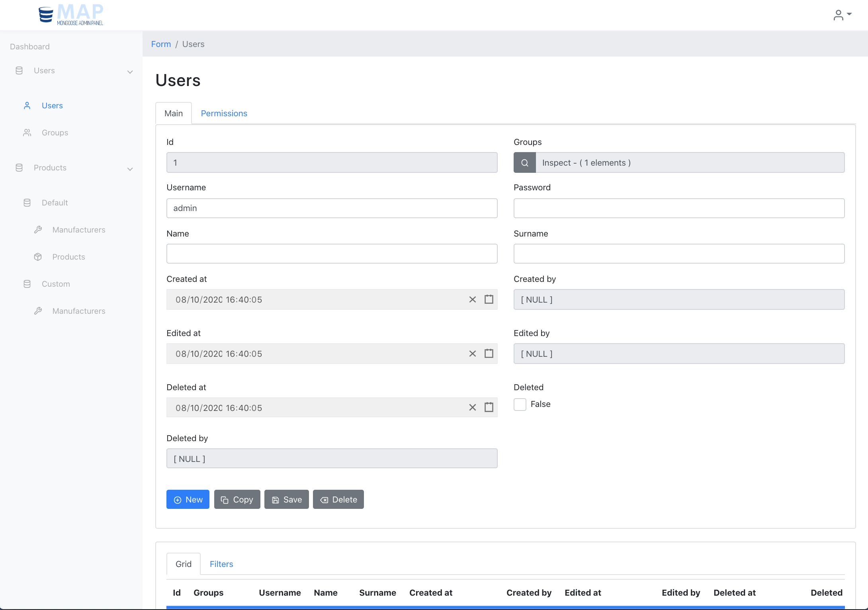Clear the Deleted at date with X
Screen dimensions: 868x610
pyautogui.click(x=472, y=407)
